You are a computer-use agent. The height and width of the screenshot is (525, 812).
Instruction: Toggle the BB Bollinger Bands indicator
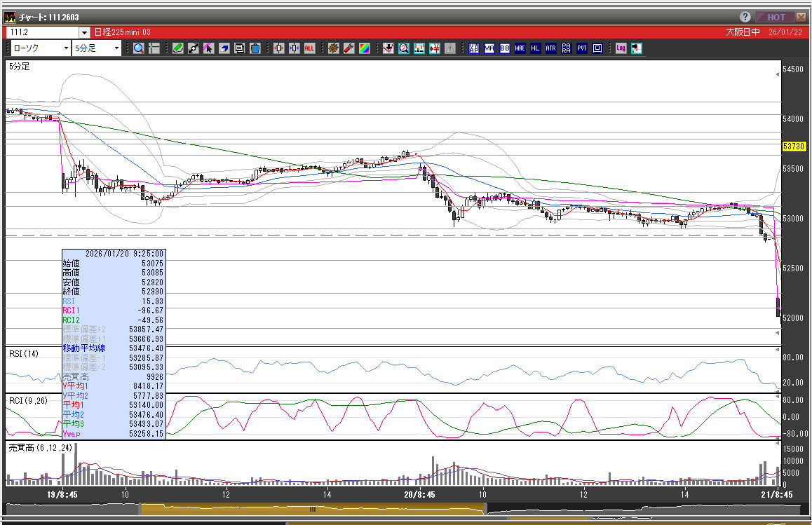pos(504,48)
